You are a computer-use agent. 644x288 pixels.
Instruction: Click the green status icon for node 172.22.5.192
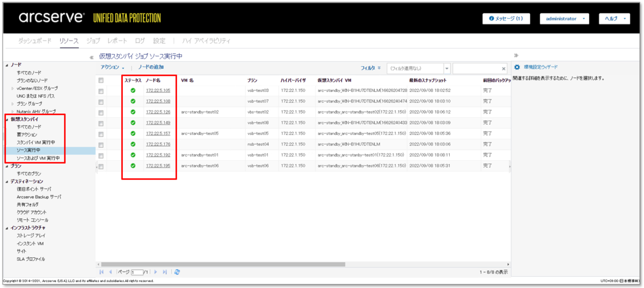[133, 155]
